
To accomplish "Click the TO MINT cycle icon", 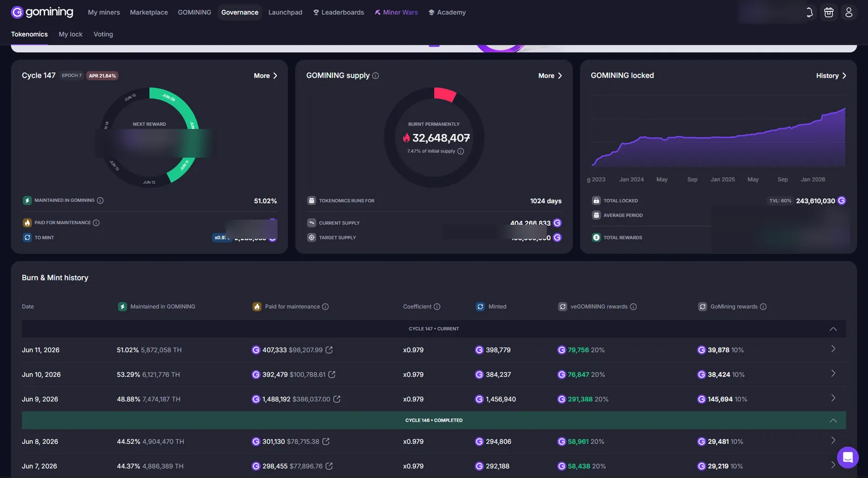I will (x=27, y=238).
